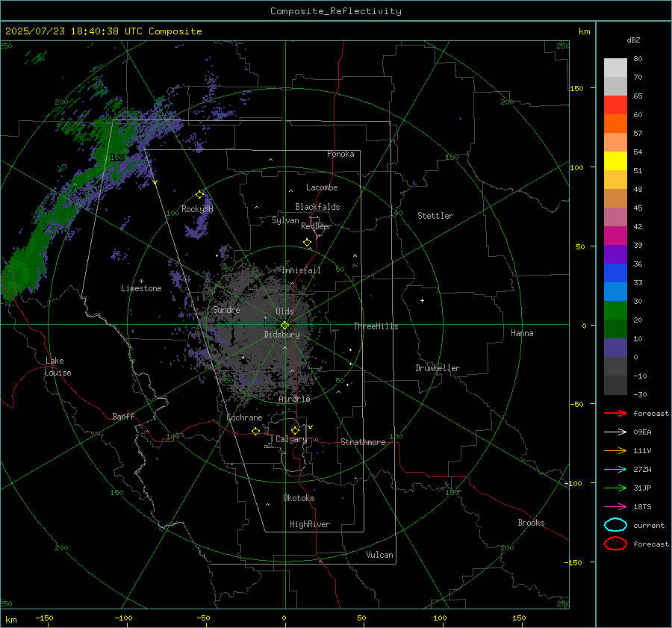
Task: Pick the topmost light gray dBZ swatch
Action: (x=615, y=67)
